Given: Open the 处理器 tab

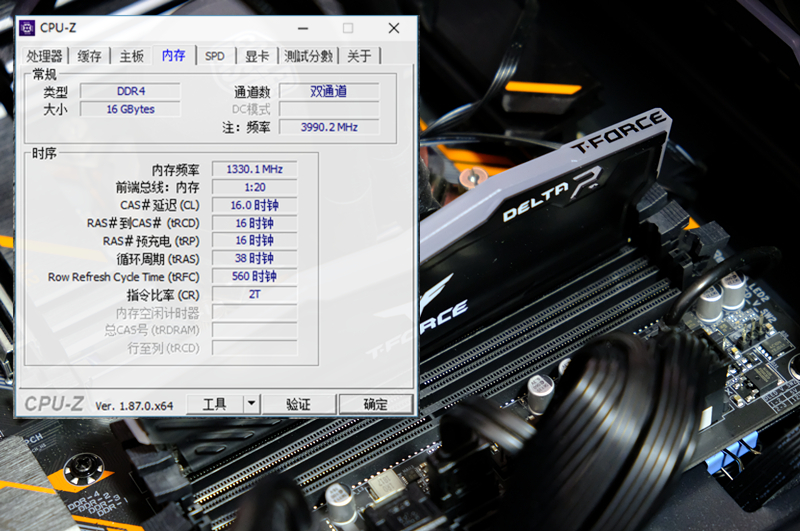Looking at the screenshot, I should click(45, 56).
